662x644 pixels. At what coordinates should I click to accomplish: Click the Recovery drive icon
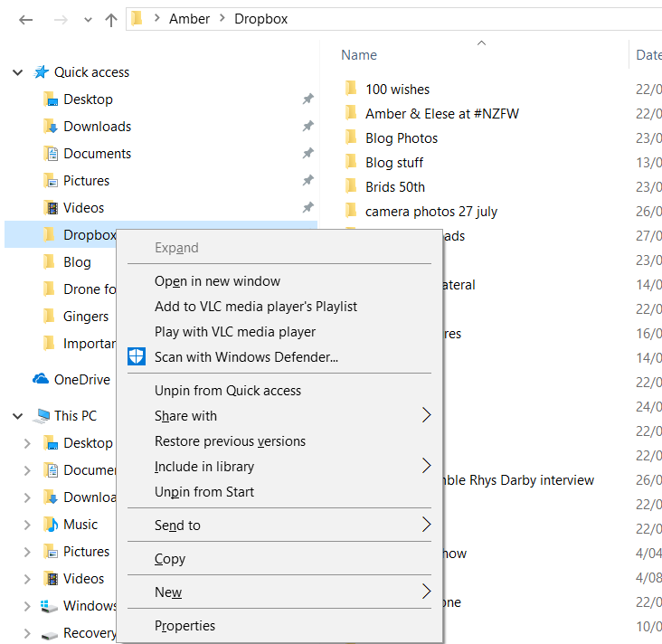point(50,635)
